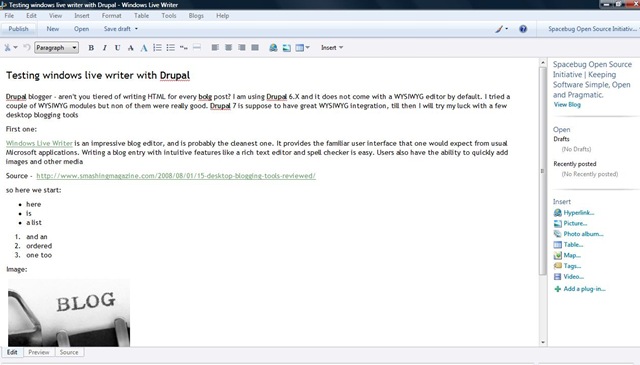The width and height of the screenshot is (640, 365).
Task: Open the Spacebug blog selector dropdown
Action: pos(594,29)
